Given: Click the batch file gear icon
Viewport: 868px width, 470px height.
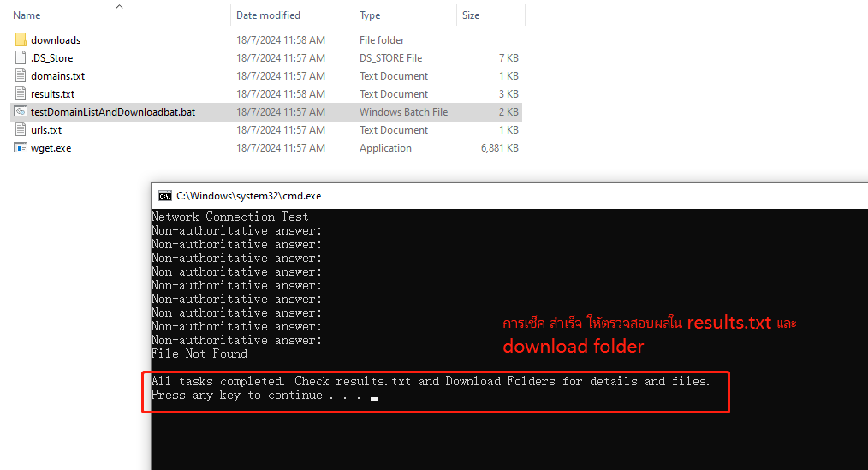Looking at the screenshot, I should (21, 112).
